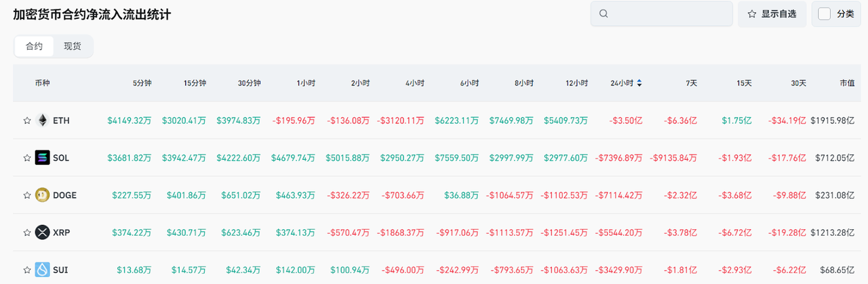Select XRP 4-hour value -$1868.37万

coord(401,232)
